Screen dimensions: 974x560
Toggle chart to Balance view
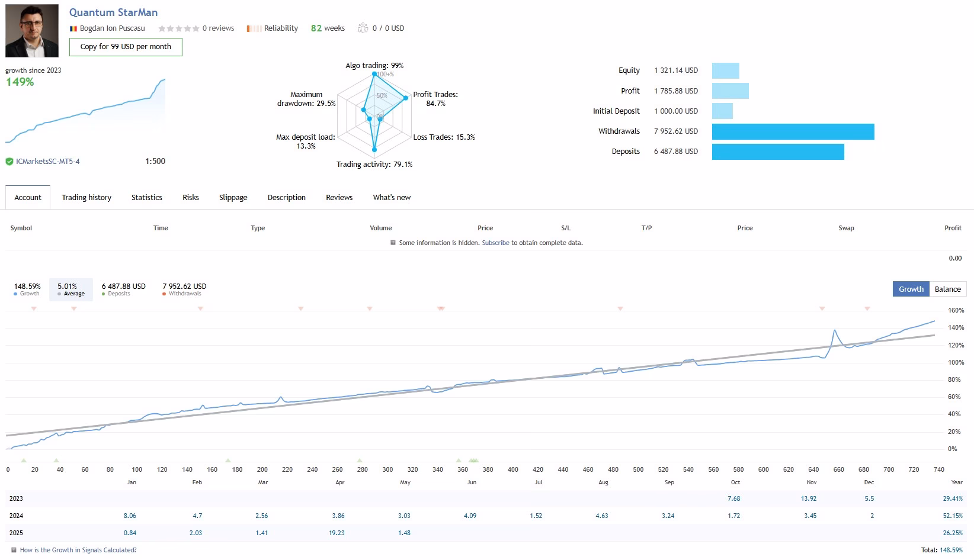pos(947,289)
